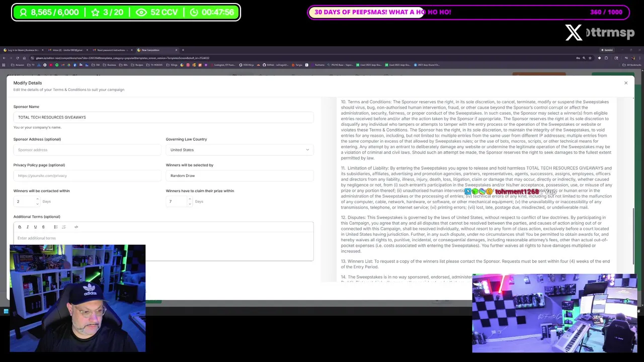The image size is (644, 362).
Task: Toggle bold in Additional Terms editor
Action: coord(20,227)
